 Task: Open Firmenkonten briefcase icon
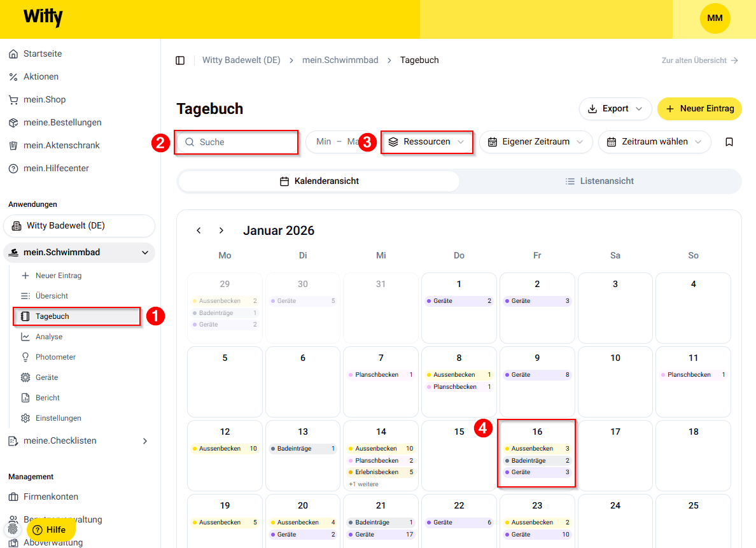coord(13,497)
